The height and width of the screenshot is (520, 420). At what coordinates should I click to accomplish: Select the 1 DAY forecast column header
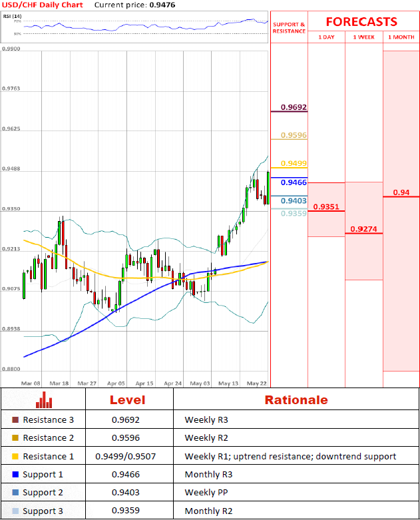point(327,37)
